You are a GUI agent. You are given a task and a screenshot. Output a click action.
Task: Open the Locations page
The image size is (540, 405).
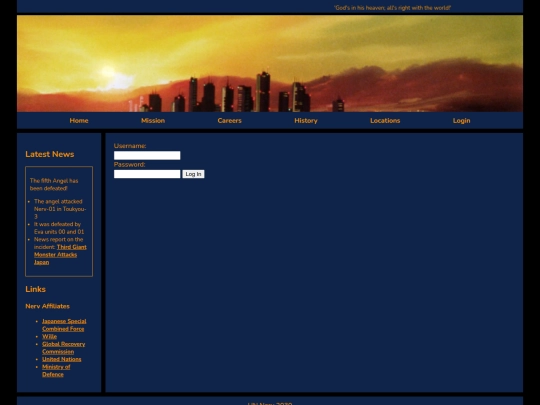pos(385,121)
